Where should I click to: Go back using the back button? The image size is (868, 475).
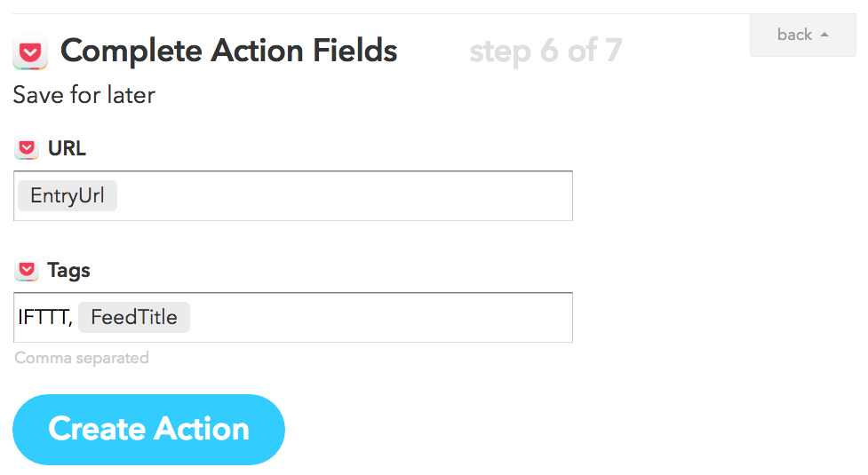[x=802, y=35]
